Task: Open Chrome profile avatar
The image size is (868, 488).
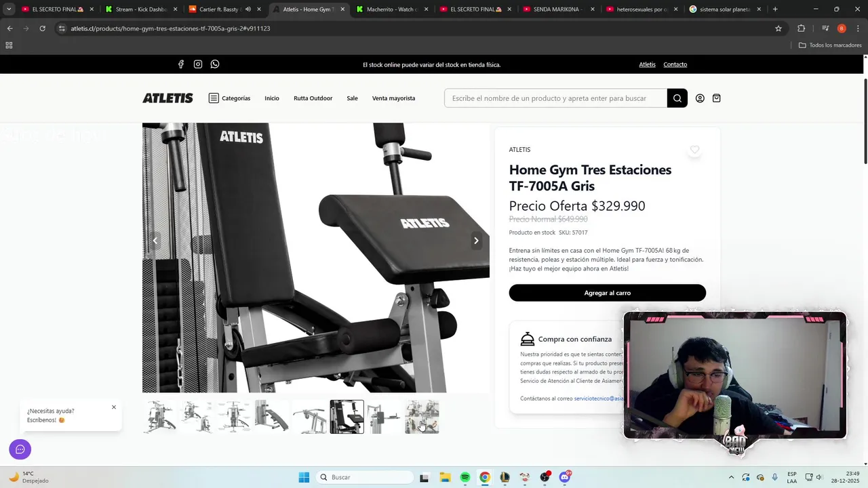Action: point(842,28)
